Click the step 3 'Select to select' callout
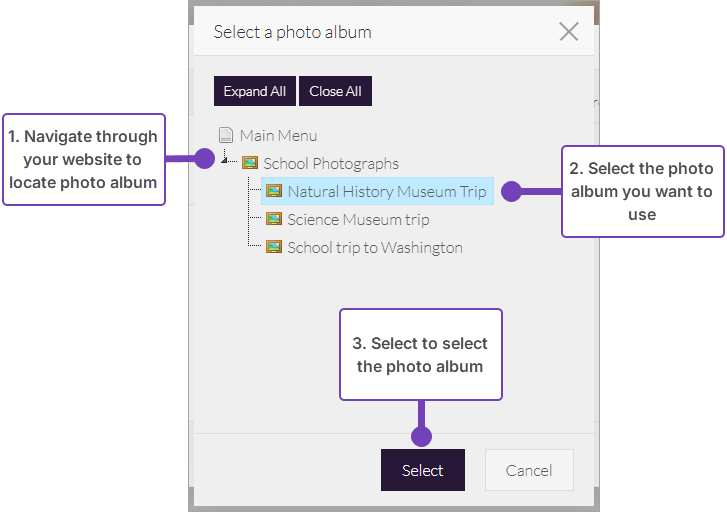 pyautogui.click(x=420, y=355)
